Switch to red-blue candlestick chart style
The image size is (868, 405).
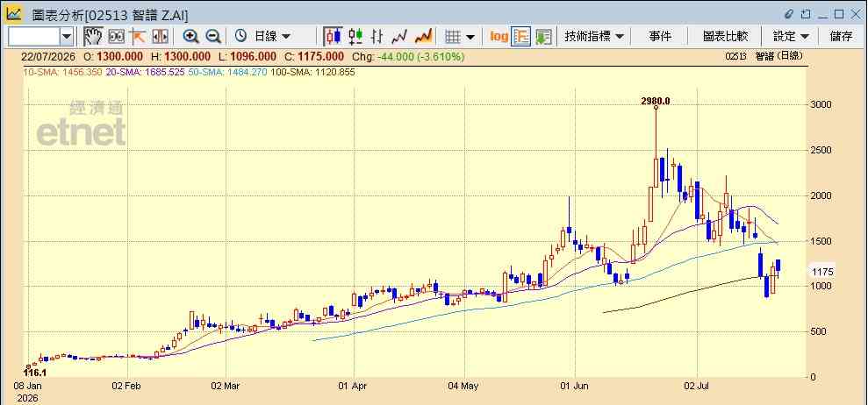click(x=334, y=37)
